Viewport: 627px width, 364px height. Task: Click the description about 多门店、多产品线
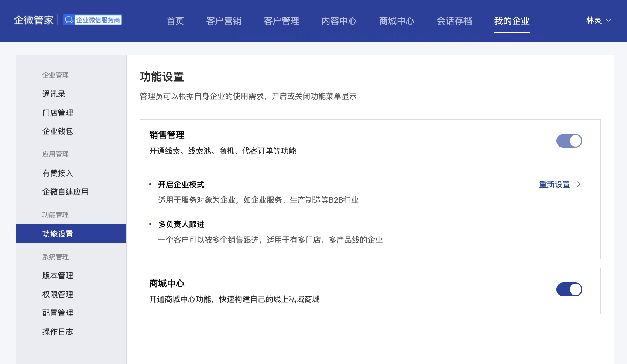pyautogui.click(x=270, y=240)
